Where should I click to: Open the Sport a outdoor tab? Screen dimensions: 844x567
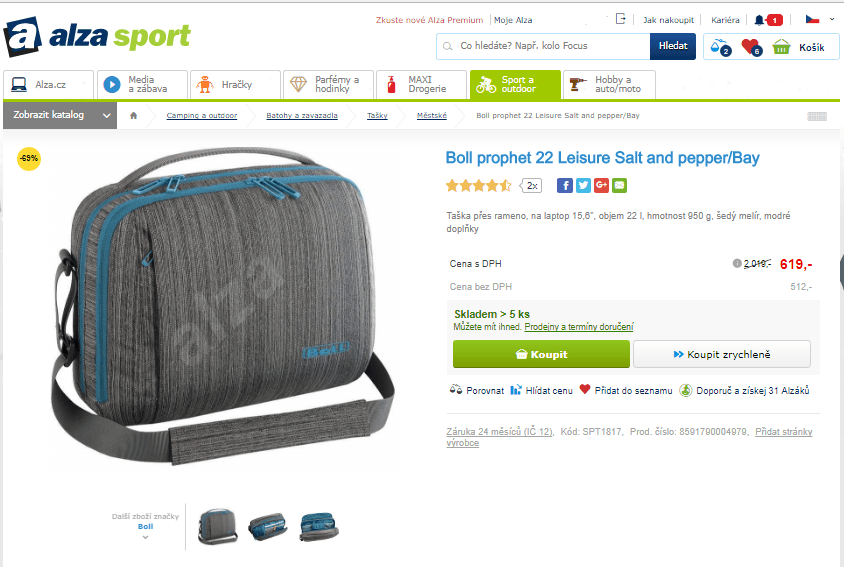515,85
